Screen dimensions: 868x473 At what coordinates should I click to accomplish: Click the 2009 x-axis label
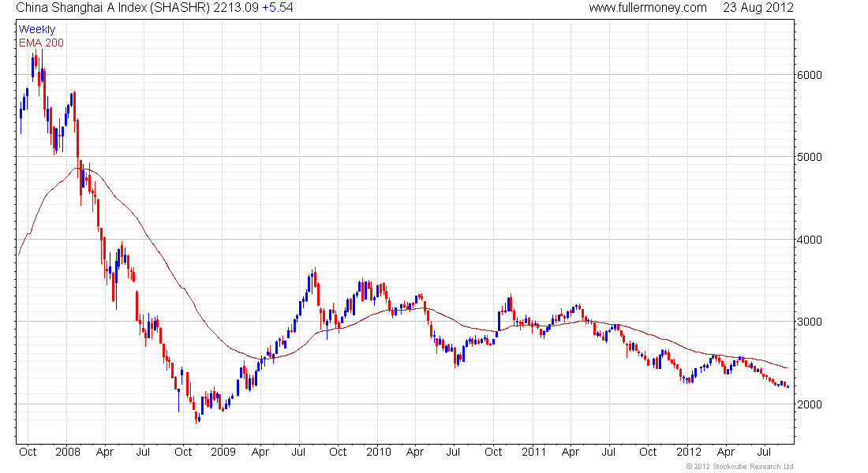click(x=223, y=452)
